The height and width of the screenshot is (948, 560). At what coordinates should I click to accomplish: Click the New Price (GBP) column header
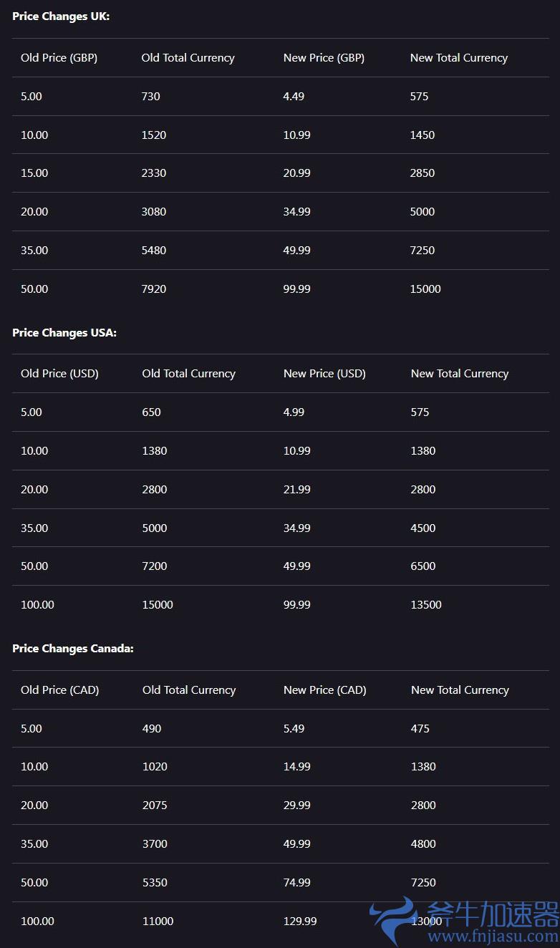click(324, 58)
